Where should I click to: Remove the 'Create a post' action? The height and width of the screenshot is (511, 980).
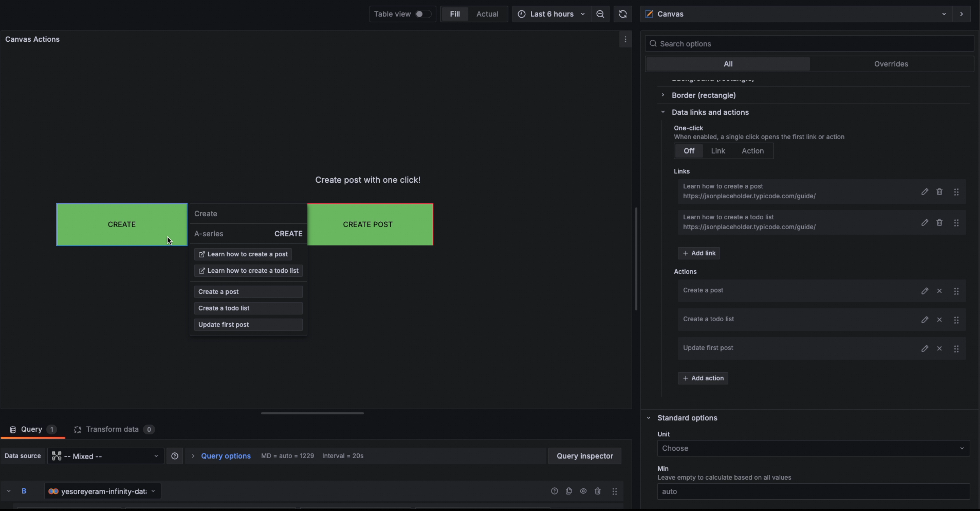tap(939, 291)
